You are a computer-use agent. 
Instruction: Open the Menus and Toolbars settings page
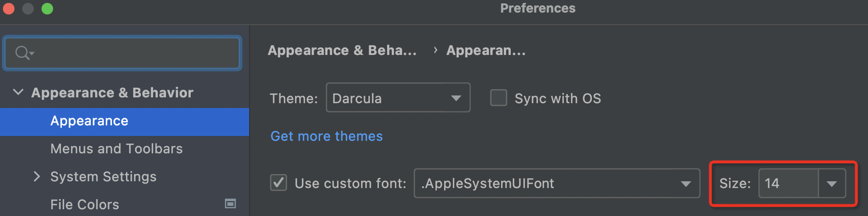point(116,149)
